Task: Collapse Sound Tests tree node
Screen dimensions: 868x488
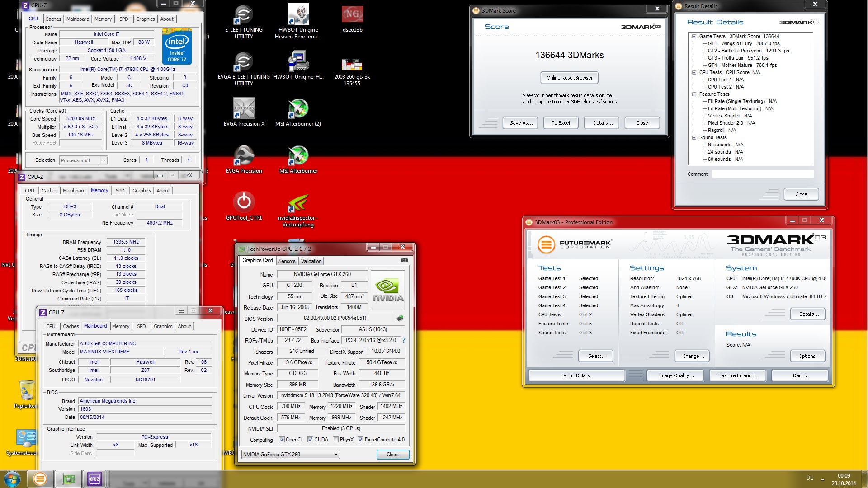Action: 694,137
